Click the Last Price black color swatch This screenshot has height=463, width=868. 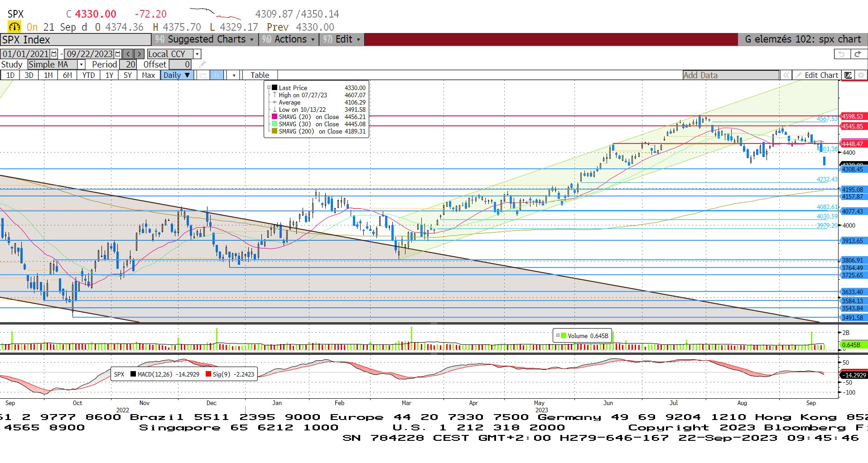click(x=275, y=88)
